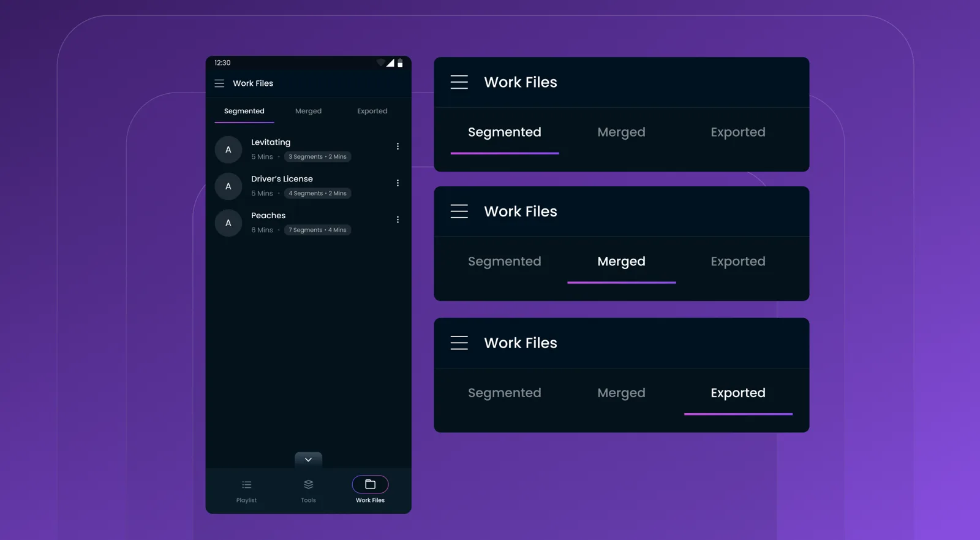Select the Segmented tab in the bottom card

505,393
